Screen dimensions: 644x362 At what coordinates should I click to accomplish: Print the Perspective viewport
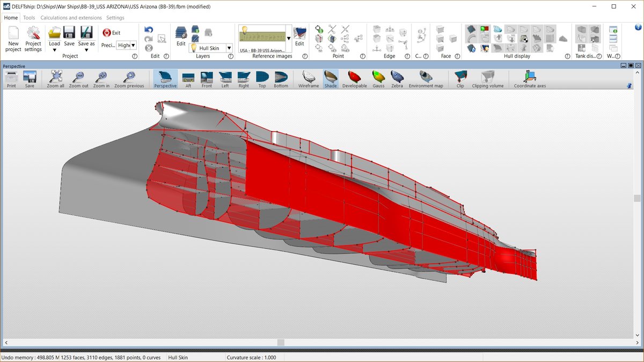tap(11, 79)
